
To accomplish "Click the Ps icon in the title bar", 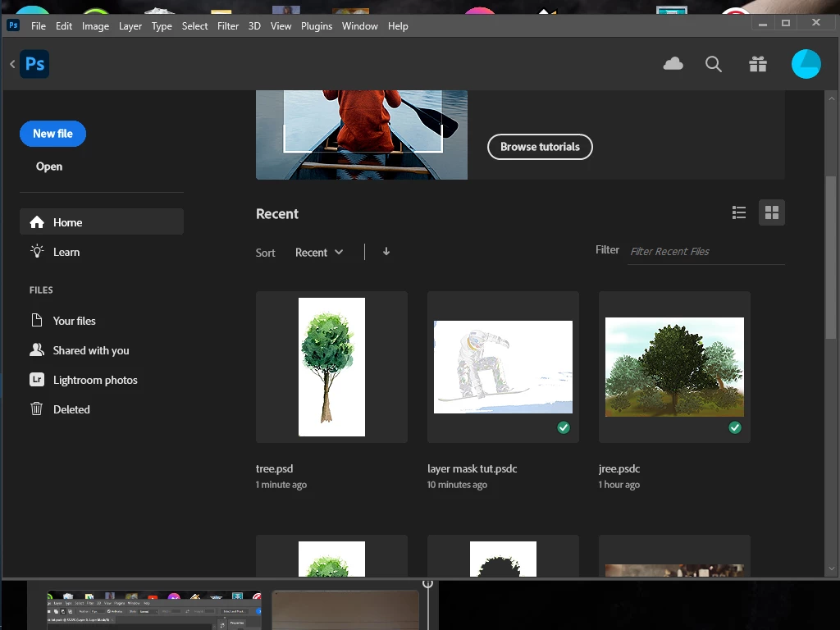I will point(13,25).
